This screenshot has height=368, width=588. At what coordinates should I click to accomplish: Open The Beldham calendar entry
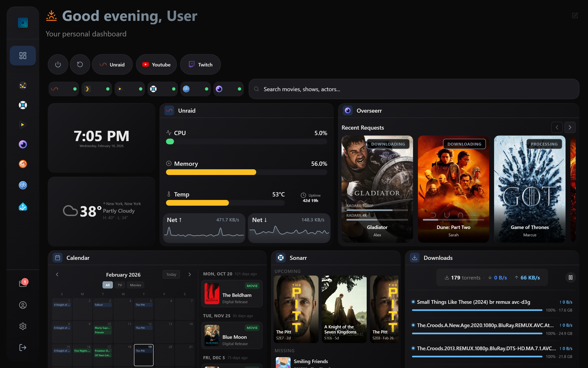click(232, 294)
